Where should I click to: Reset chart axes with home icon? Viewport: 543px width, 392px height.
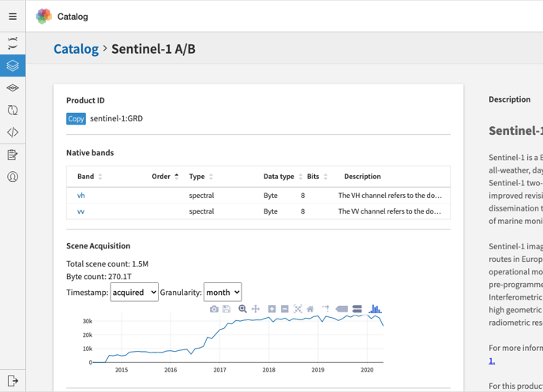click(310, 309)
